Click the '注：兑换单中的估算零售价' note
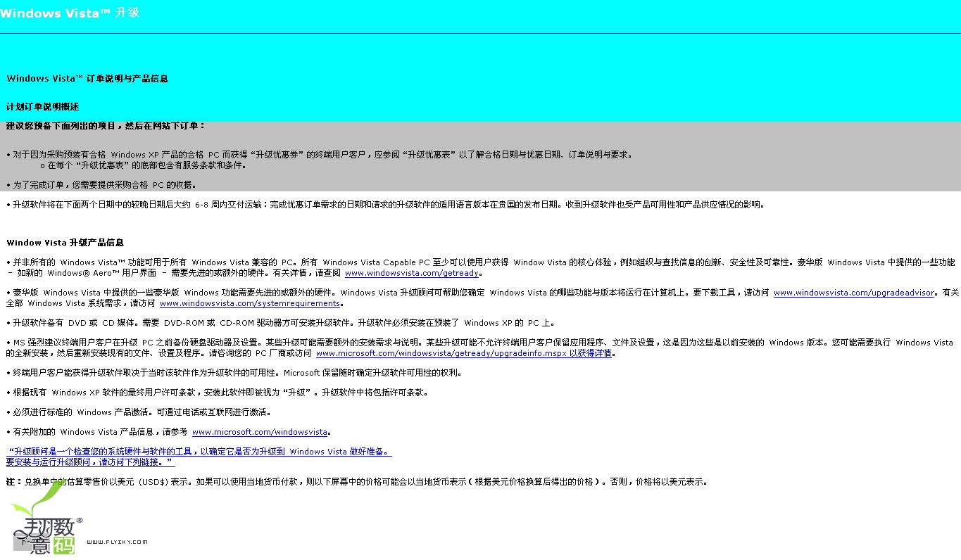The height and width of the screenshot is (560, 961). pyautogui.click(x=357, y=482)
